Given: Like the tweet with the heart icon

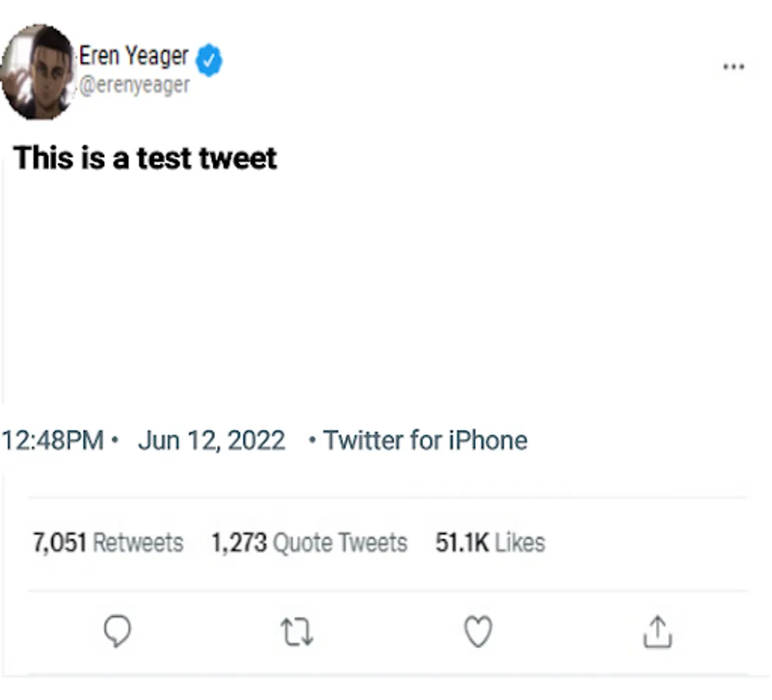Looking at the screenshot, I should tap(478, 632).
